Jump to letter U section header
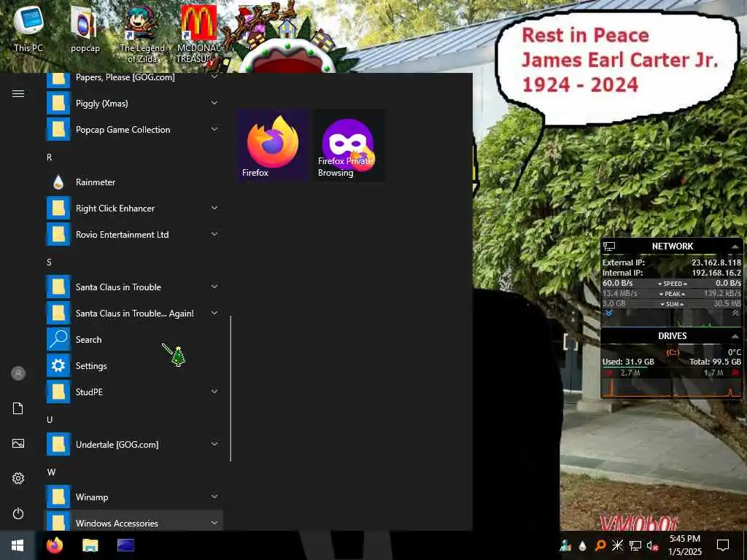Image resolution: width=747 pixels, height=560 pixels. (50, 419)
